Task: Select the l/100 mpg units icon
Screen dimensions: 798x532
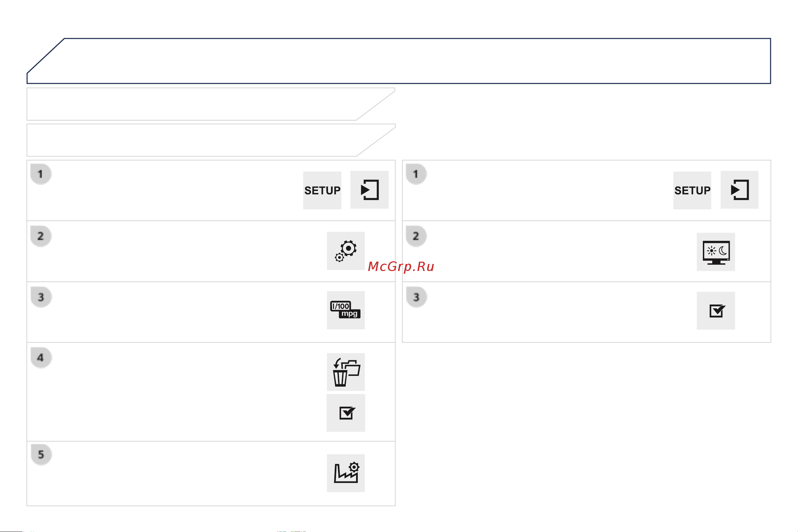Action: [x=345, y=310]
